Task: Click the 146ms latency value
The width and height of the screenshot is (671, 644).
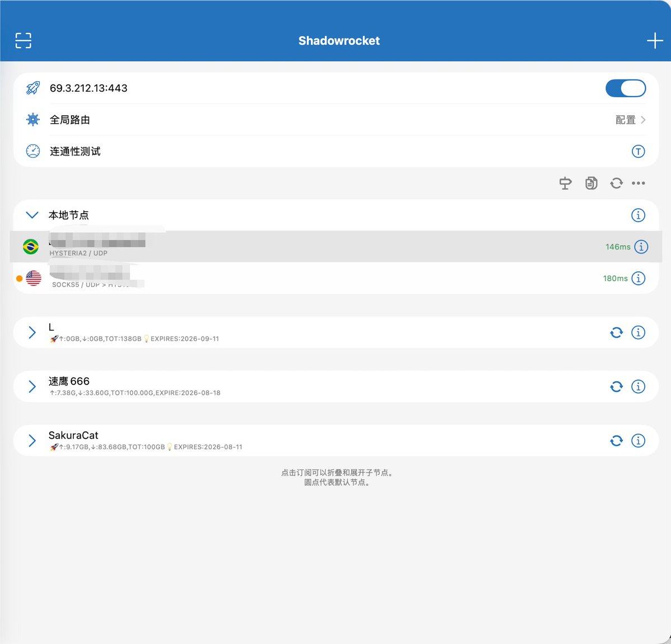Action: click(618, 247)
